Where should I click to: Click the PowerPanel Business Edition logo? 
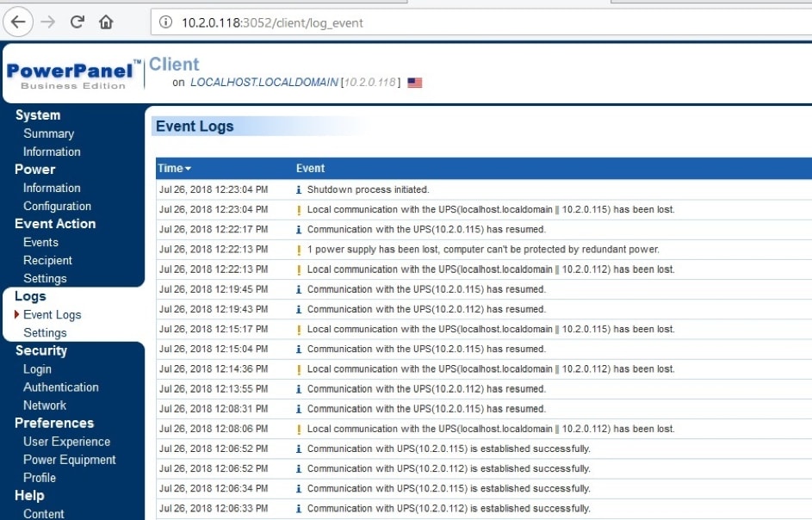tap(72, 74)
